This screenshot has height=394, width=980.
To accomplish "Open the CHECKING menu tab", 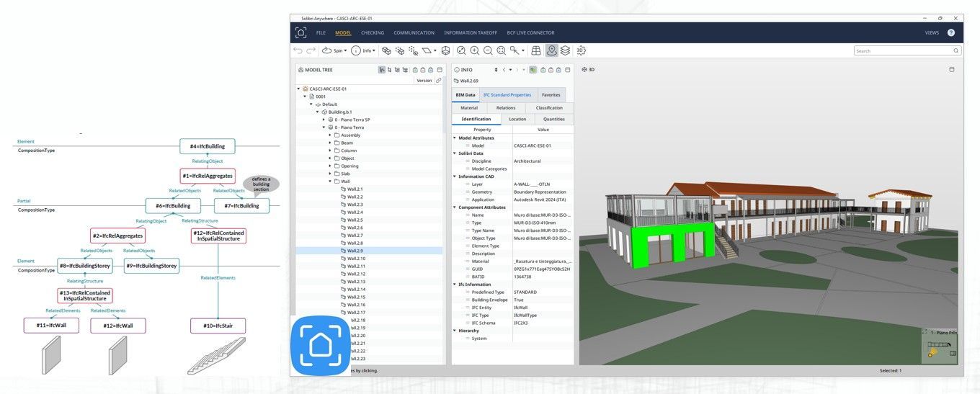I will [373, 32].
